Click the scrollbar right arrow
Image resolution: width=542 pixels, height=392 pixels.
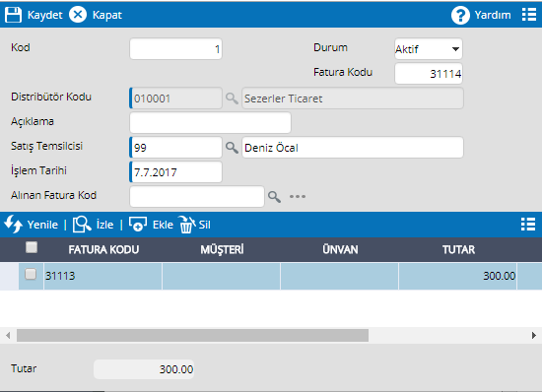tap(534, 335)
